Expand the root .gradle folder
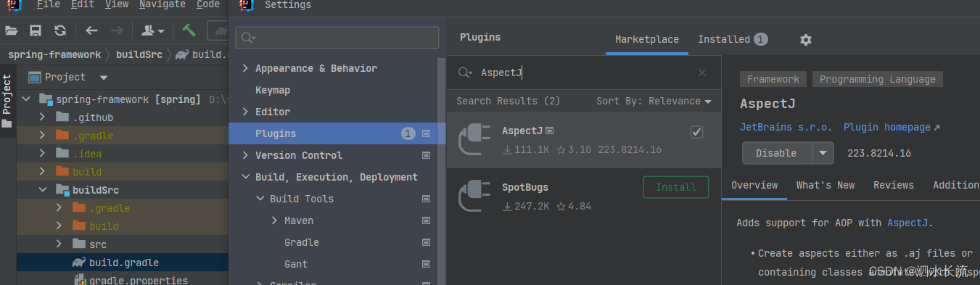 pyautogui.click(x=43, y=136)
